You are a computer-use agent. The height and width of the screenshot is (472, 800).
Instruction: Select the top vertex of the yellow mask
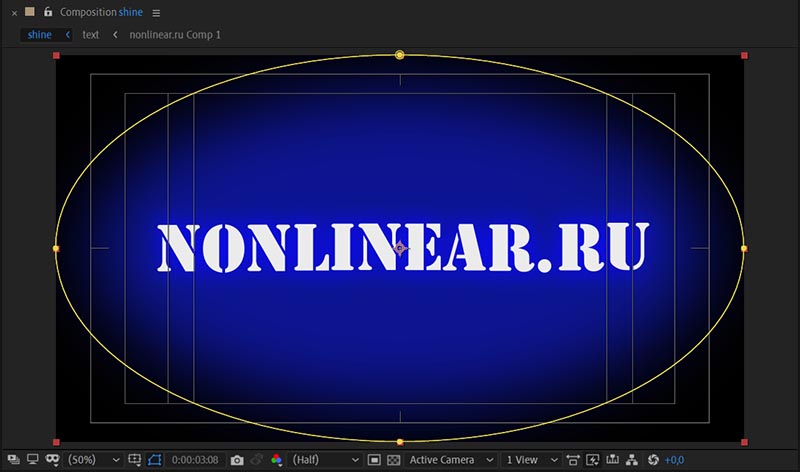click(399, 55)
